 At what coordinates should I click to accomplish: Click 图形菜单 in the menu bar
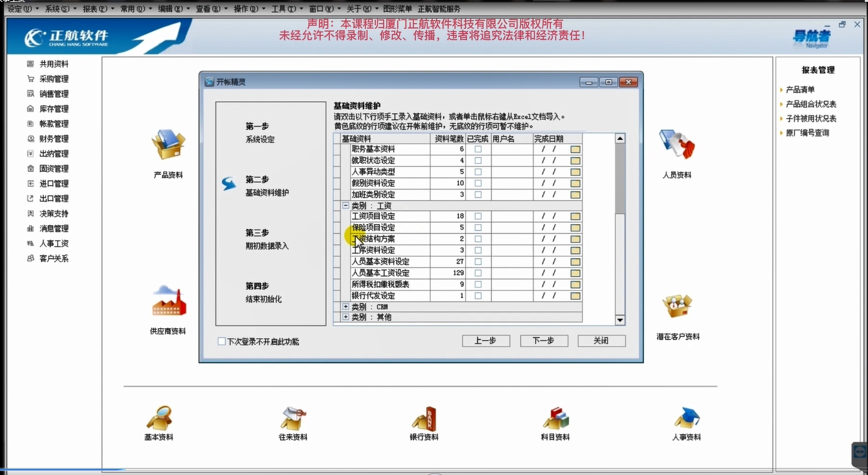click(397, 9)
